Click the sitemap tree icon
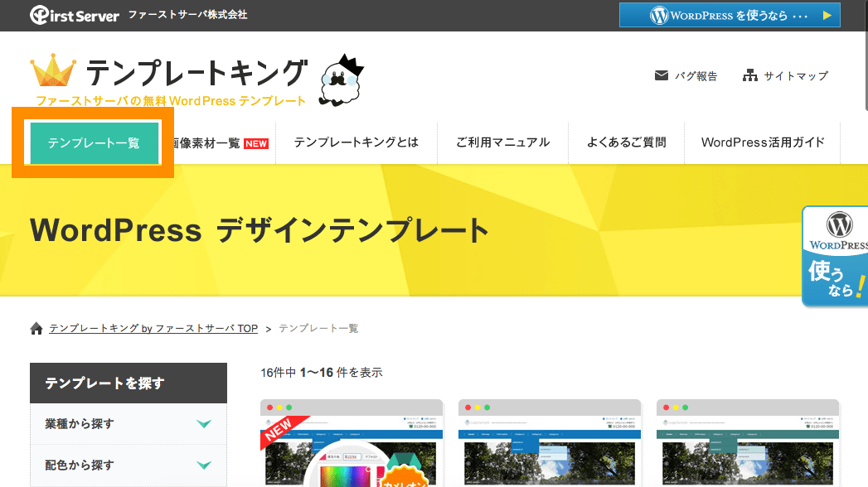 [x=750, y=75]
